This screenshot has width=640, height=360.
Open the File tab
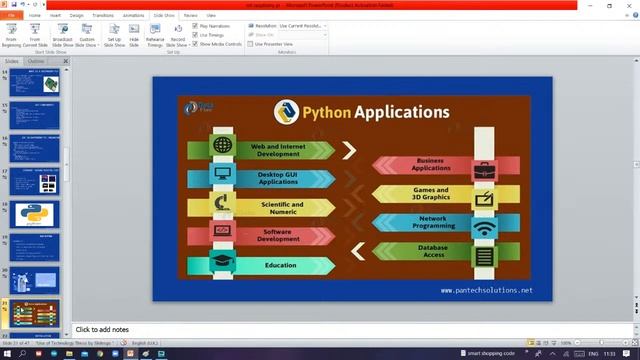click(x=11, y=15)
